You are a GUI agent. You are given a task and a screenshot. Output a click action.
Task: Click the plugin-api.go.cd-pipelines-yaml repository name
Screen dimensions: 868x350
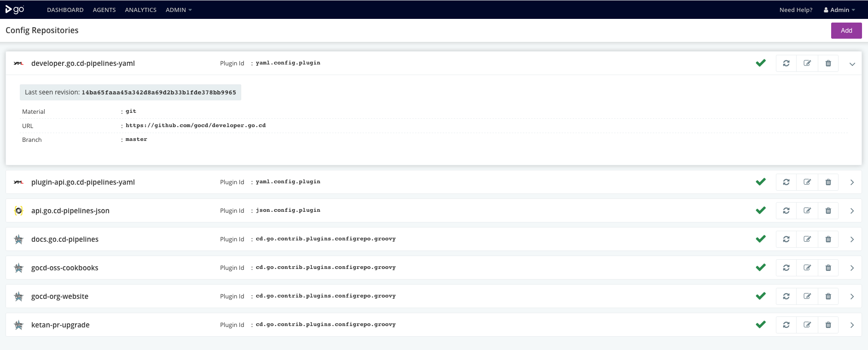coord(83,182)
